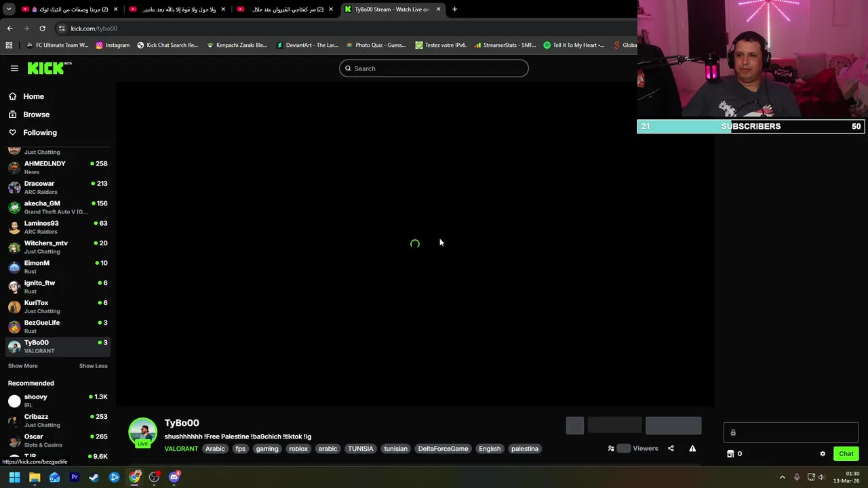This screenshot has width=868, height=488.
Task: Open Dracowar's channel avatar
Action: (x=14, y=188)
